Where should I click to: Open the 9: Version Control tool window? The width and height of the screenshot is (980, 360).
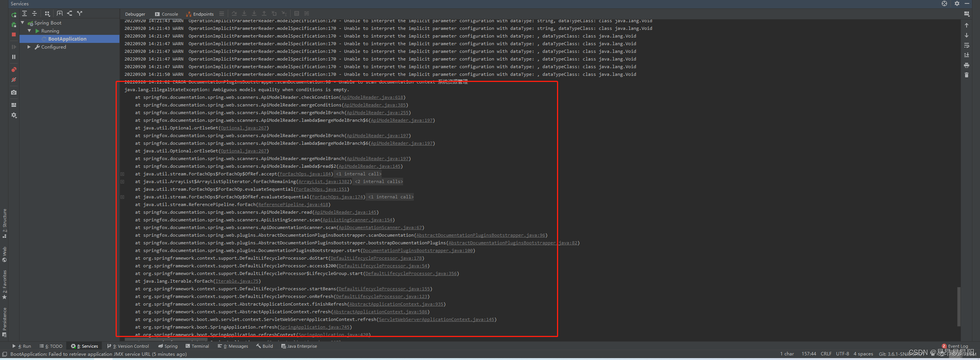(x=128, y=346)
